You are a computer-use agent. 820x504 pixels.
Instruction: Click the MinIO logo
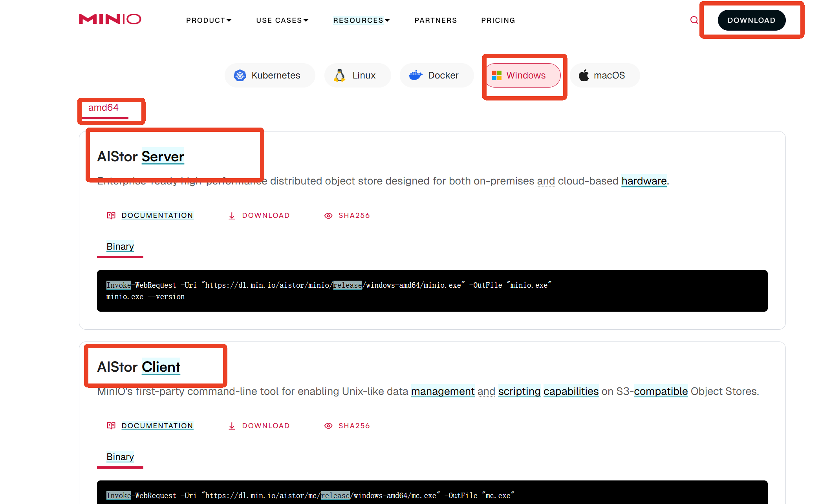tap(110, 19)
